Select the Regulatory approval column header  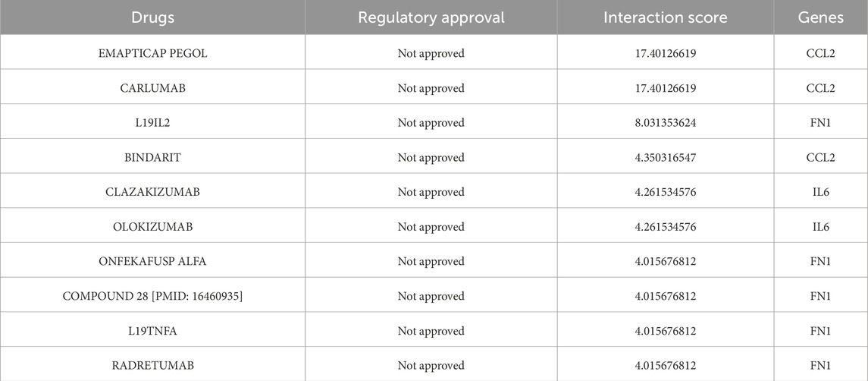coord(431,17)
